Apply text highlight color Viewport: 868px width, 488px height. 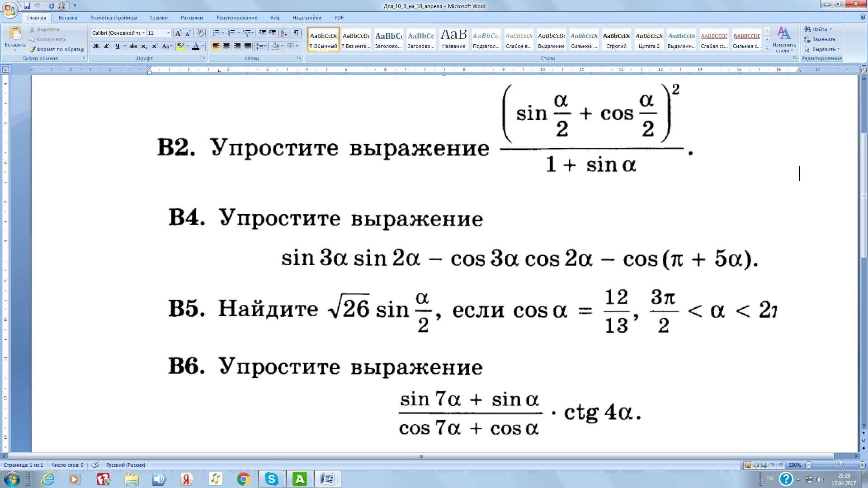point(180,46)
